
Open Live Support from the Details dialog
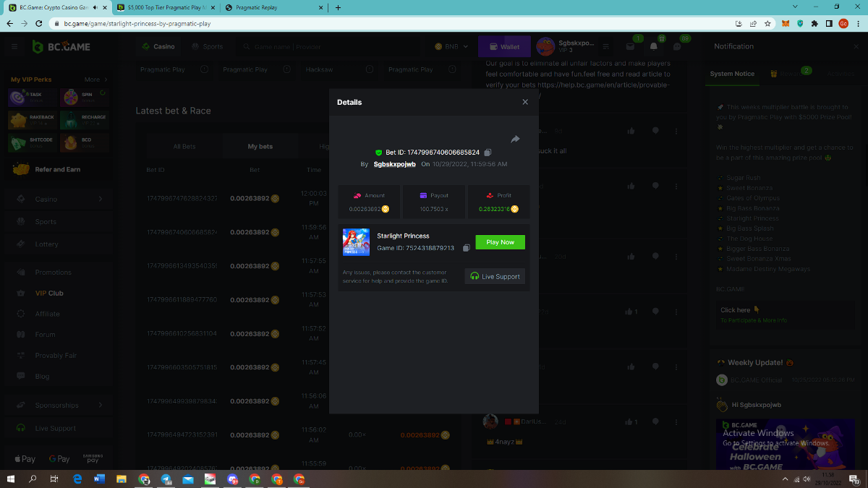click(x=495, y=276)
